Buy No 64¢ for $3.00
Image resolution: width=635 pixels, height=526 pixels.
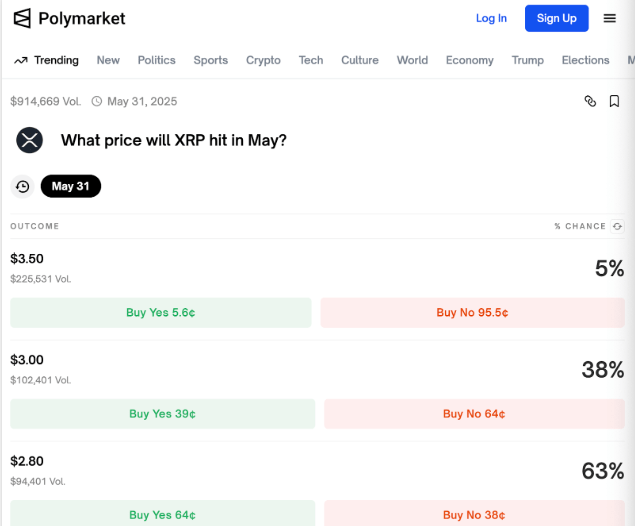point(474,414)
